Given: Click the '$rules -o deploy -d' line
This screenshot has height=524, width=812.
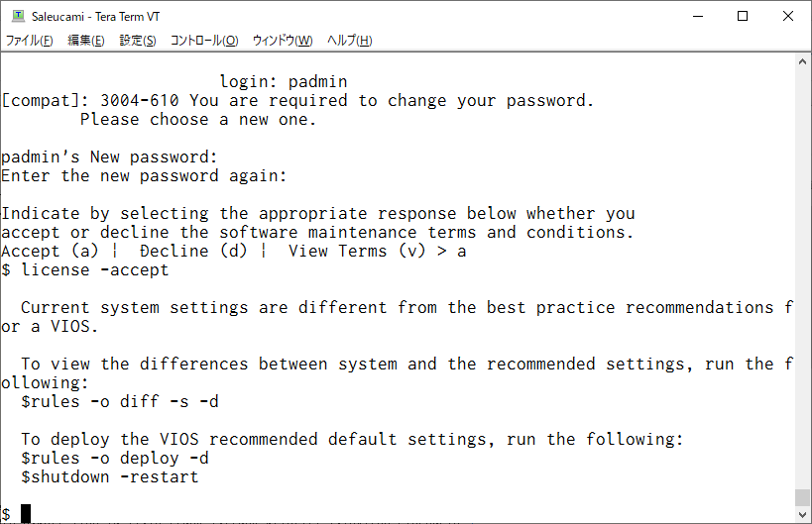Looking at the screenshot, I should (114, 458).
